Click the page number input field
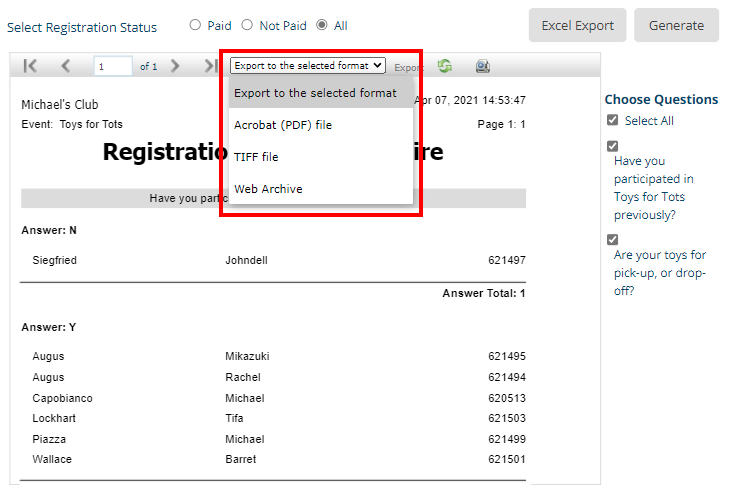 pos(113,67)
